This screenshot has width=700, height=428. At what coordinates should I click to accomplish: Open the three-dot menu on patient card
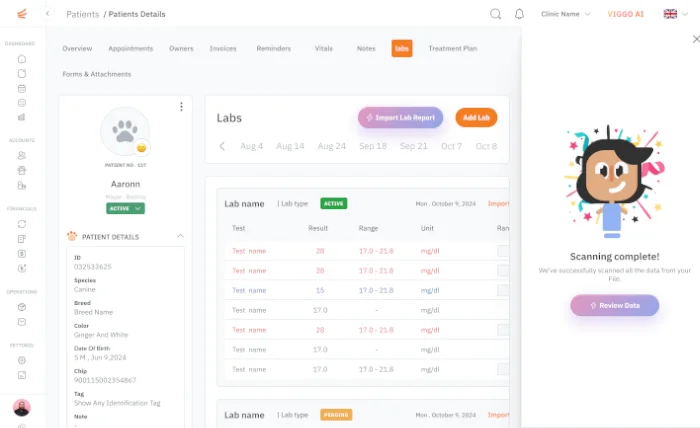pyautogui.click(x=181, y=107)
